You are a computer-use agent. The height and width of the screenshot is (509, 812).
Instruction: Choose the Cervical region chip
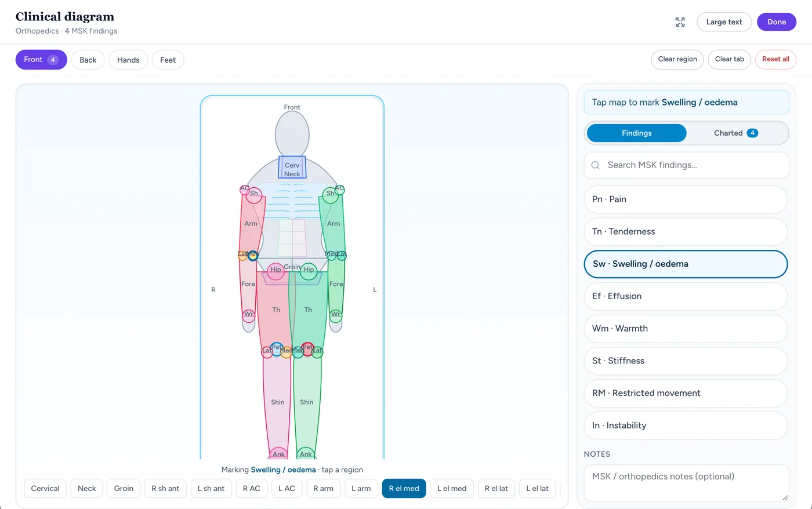(x=45, y=489)
